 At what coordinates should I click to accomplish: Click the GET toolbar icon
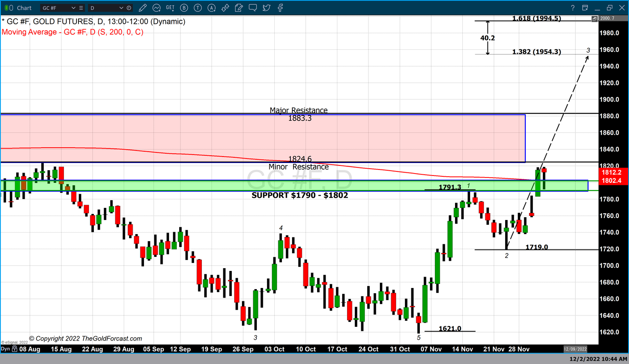[170, 8]
